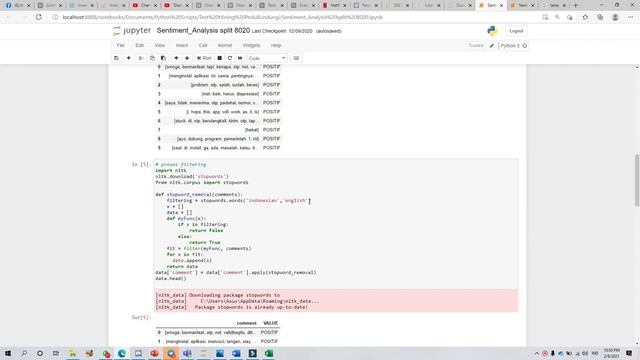Cut selected cell with the scissors icon

141,58
